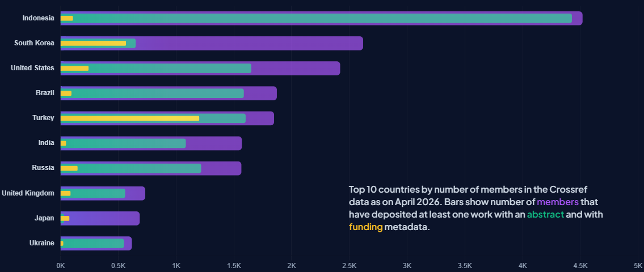Click the 3.5K axis tick label

tap(465, 265)
